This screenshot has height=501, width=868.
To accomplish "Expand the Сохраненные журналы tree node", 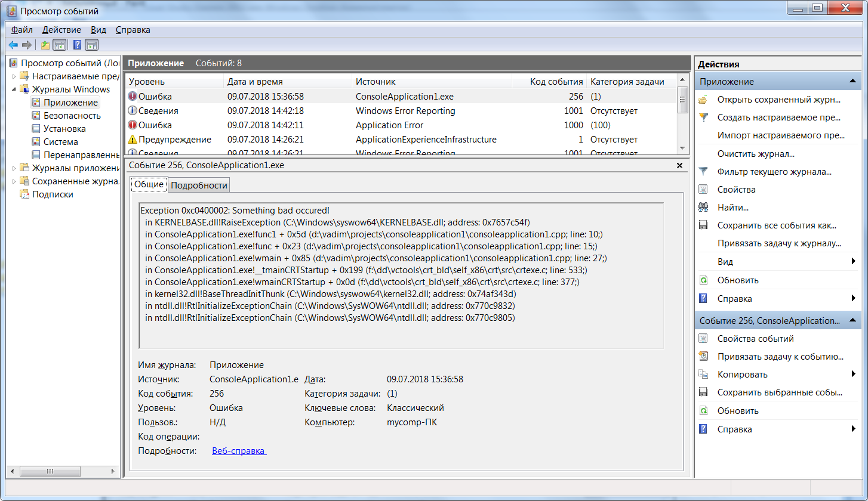I will coord(14,181).
